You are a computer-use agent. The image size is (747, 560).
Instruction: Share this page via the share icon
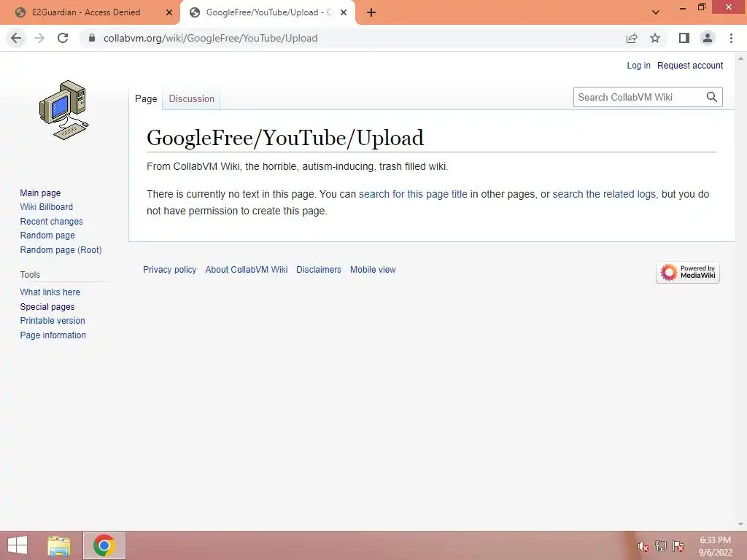pos(632,38)
